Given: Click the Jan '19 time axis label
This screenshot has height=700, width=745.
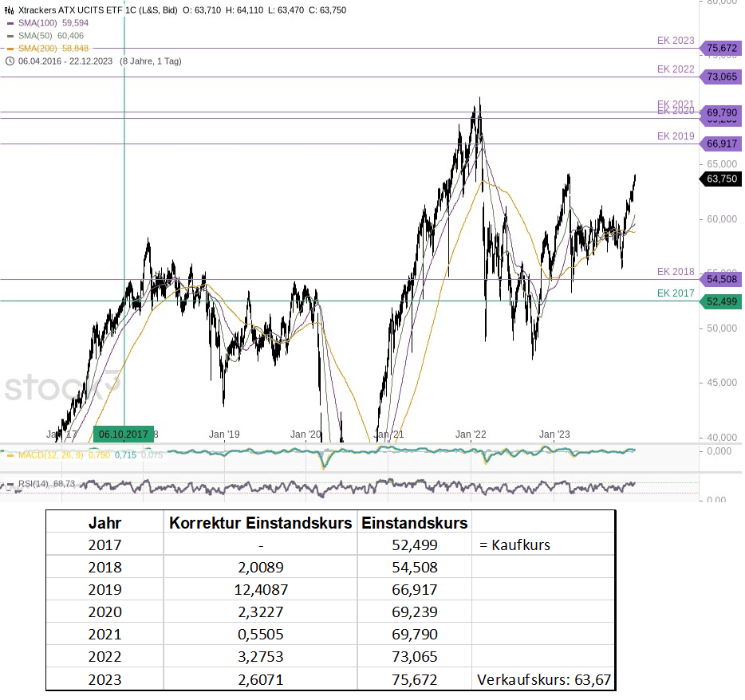Looking at the screenshot, I should 224,434.
